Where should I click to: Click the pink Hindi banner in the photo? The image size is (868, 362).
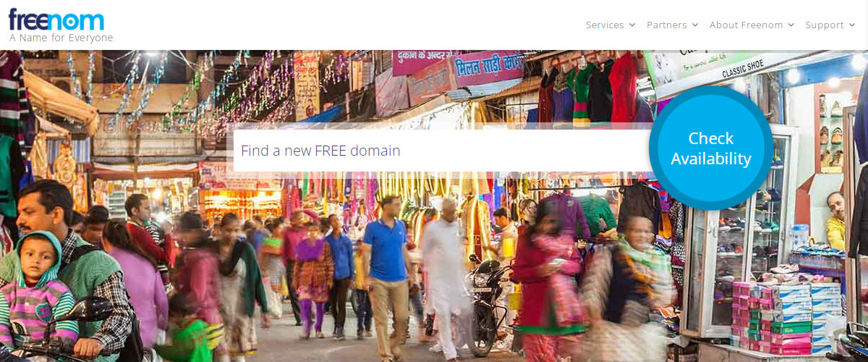488,68
